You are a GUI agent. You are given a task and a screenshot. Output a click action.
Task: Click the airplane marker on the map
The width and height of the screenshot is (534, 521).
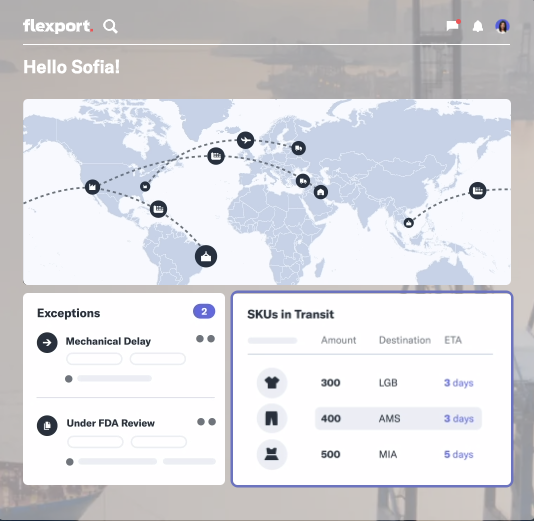(246, 140)
